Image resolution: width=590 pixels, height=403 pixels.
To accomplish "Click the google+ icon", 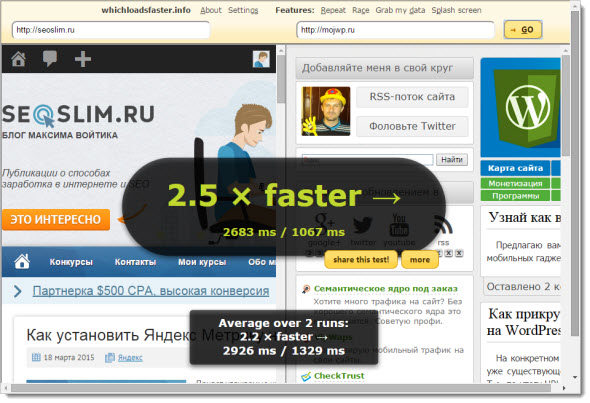I will coord(324,224).
